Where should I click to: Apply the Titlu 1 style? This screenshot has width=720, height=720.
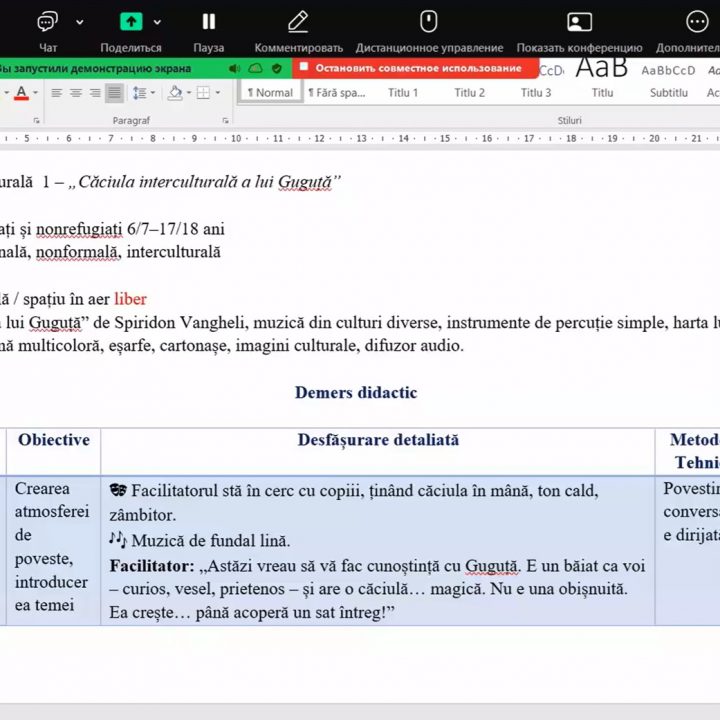coord(403,93)
